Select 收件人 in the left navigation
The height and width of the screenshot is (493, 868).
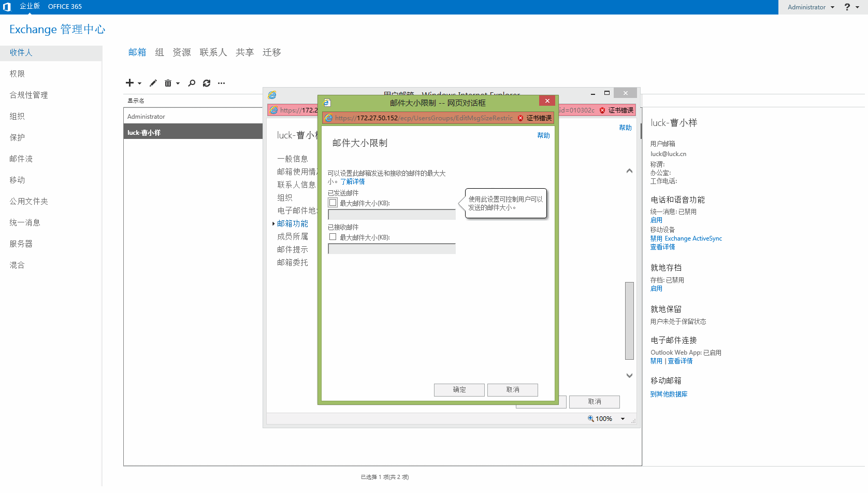coord(51,53)
